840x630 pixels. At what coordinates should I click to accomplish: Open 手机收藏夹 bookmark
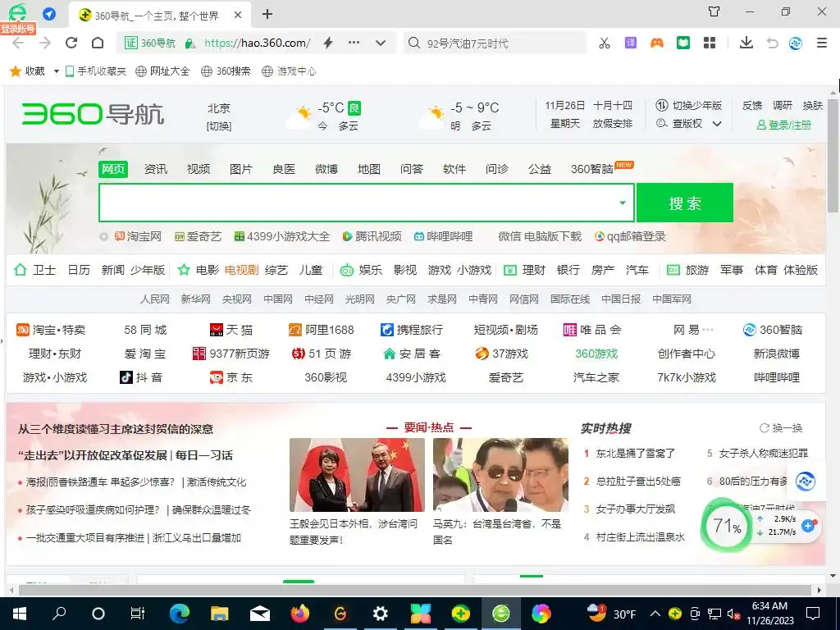pos(95,71)
